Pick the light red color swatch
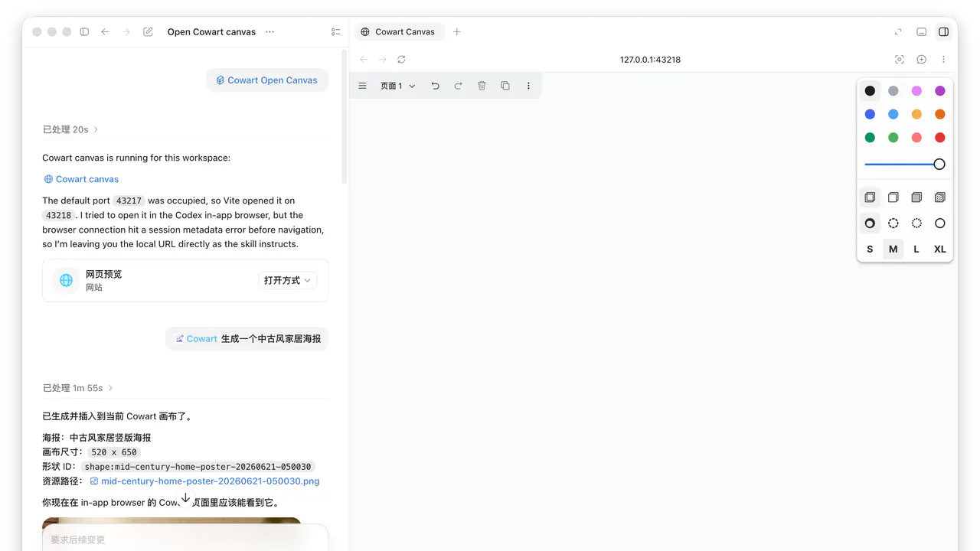Screen dimensions: 980x551 click(x=916, y=138)
